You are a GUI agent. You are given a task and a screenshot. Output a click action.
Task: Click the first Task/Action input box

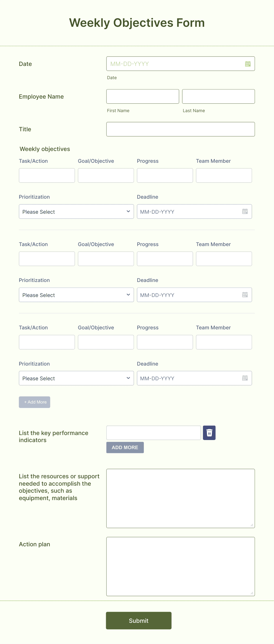click(x=47, y=175)
